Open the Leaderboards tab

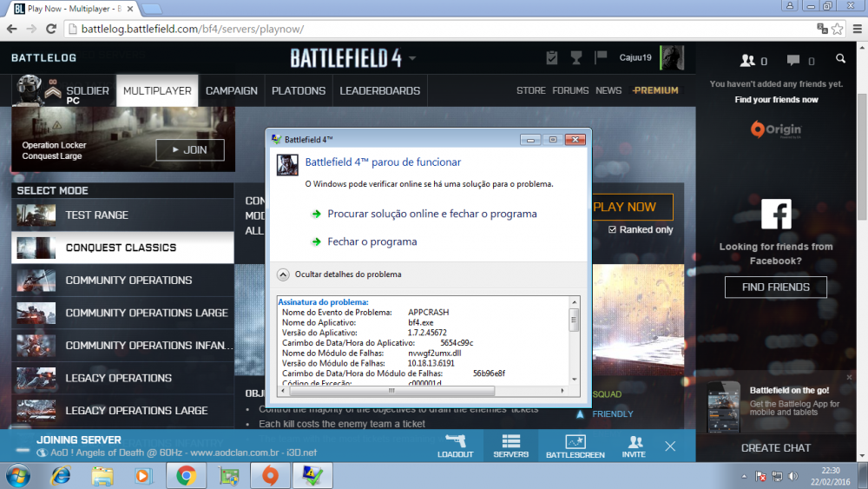pyautogui.click(x=379, y=90)
